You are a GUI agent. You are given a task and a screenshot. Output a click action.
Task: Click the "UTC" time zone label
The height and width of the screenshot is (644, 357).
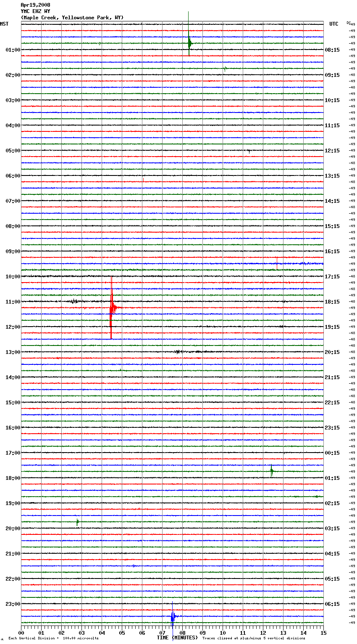(333, 24)
